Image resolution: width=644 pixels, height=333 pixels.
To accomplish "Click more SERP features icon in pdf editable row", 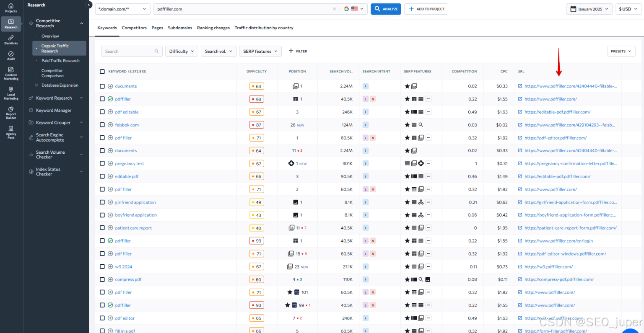I will tap(428, 112).
